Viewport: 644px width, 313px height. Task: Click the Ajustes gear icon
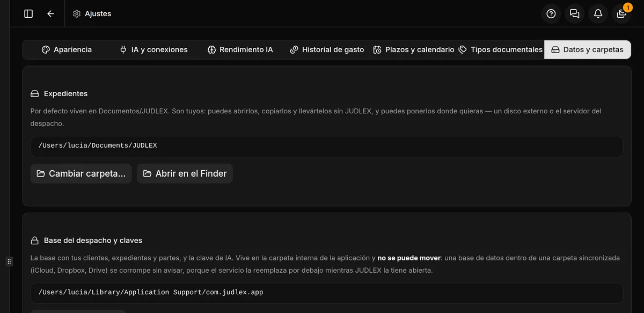pyautogui.click(x=77, y=13)
